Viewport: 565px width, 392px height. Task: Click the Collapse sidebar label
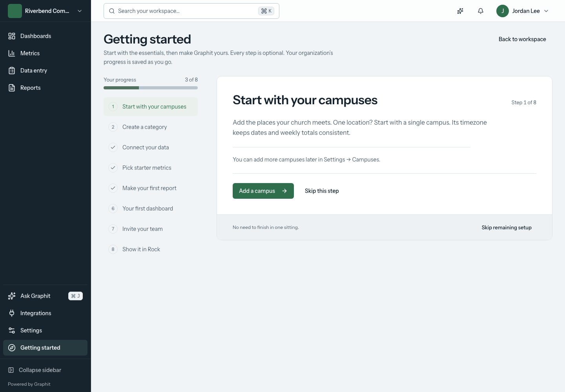click(40, 370)
